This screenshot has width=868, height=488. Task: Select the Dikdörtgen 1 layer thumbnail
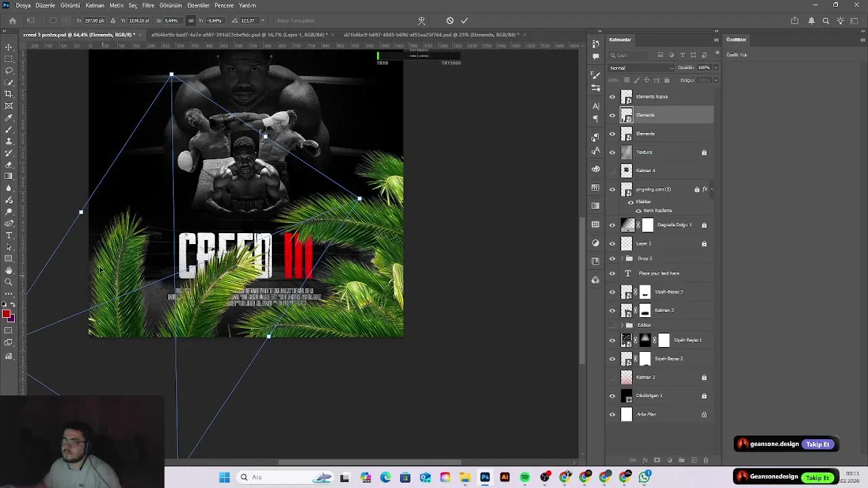[x=627, y=396]
